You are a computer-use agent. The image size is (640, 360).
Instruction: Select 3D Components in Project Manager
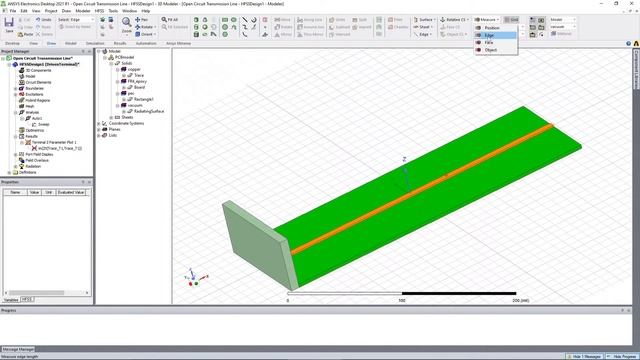point(38,70)
